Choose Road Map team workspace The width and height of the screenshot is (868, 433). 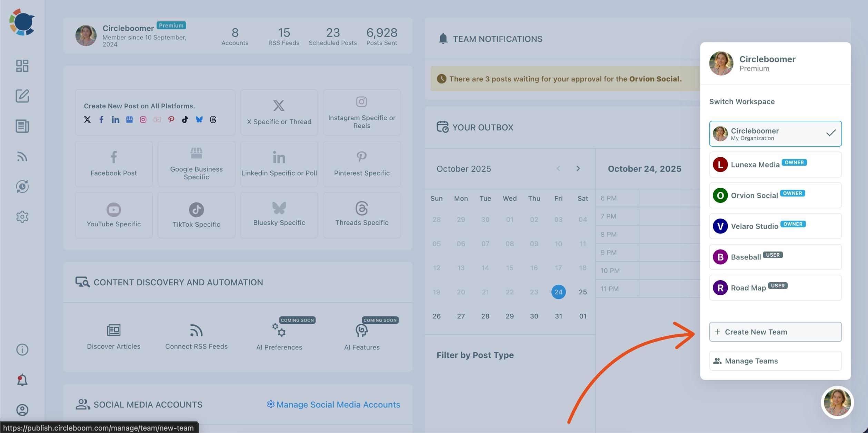pyautogui.click(x=775, y=288)
